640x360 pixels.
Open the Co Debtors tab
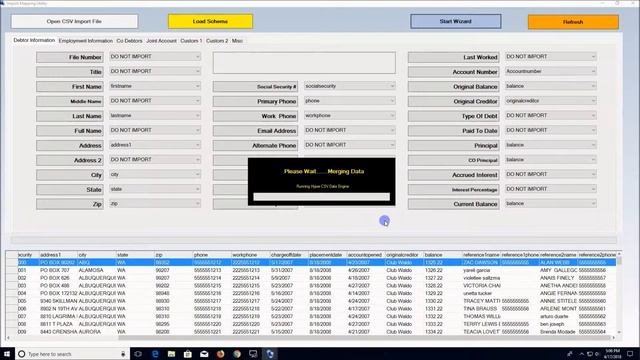[129, 41]
